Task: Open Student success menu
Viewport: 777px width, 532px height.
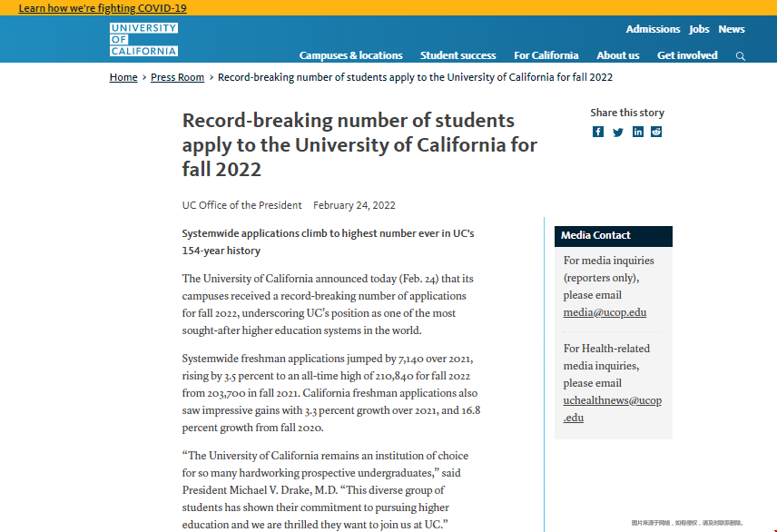Action: [x=457, y=55]
